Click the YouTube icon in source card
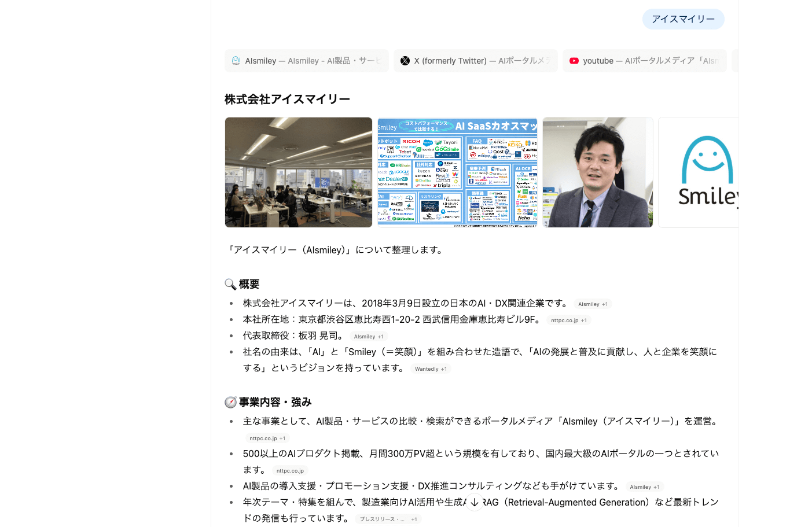The height and width of the screenshot is (527, 812). point(574,61)
